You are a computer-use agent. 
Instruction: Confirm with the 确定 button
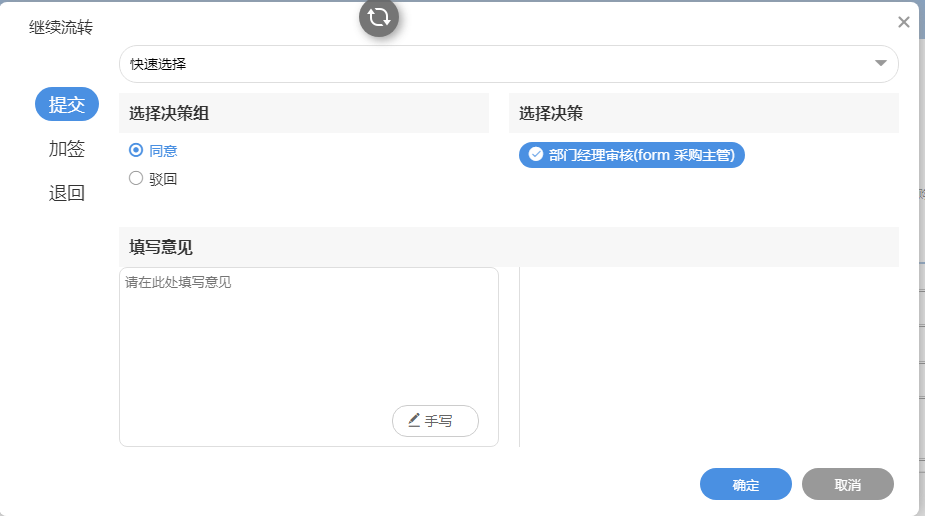tap(746, 484)
